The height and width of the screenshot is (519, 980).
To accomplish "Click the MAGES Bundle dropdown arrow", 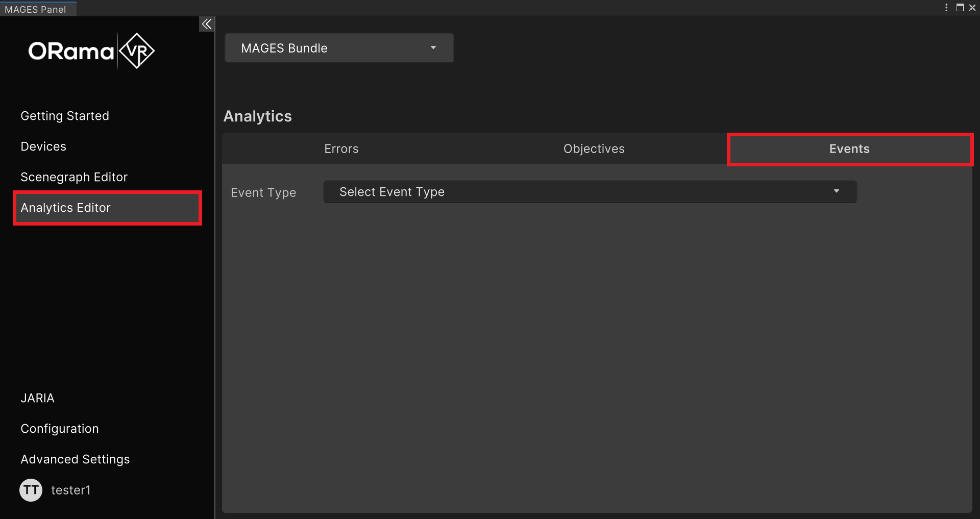I will click(433, 48).
